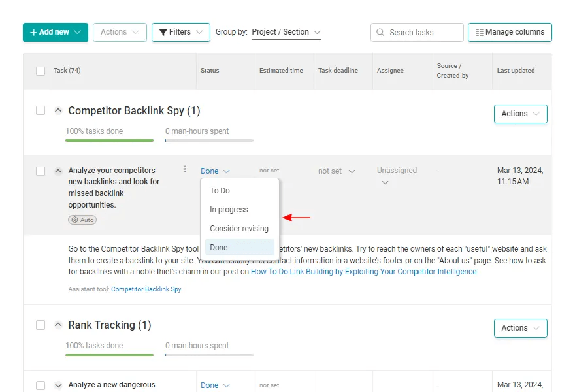Screen dimensions: 575x392
Task: Select 'Consider revising' status option
Action: coord(239,229)
